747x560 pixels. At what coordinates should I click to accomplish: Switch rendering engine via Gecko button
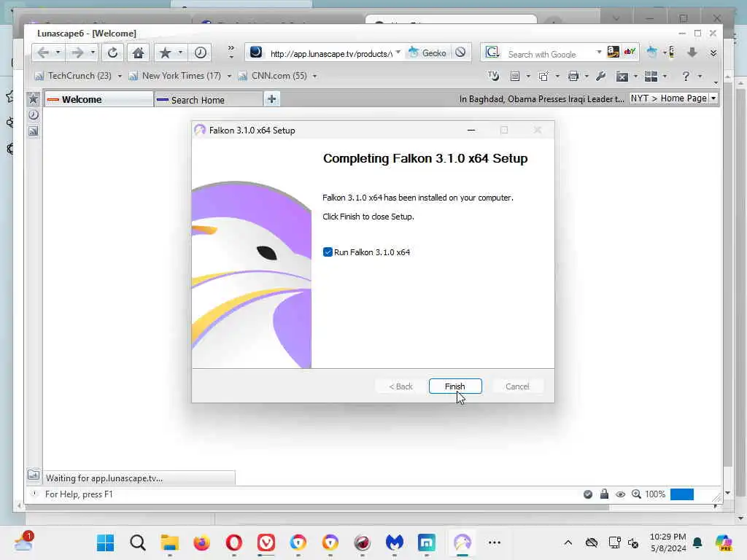pyautogui.click(x=427, y=52)
